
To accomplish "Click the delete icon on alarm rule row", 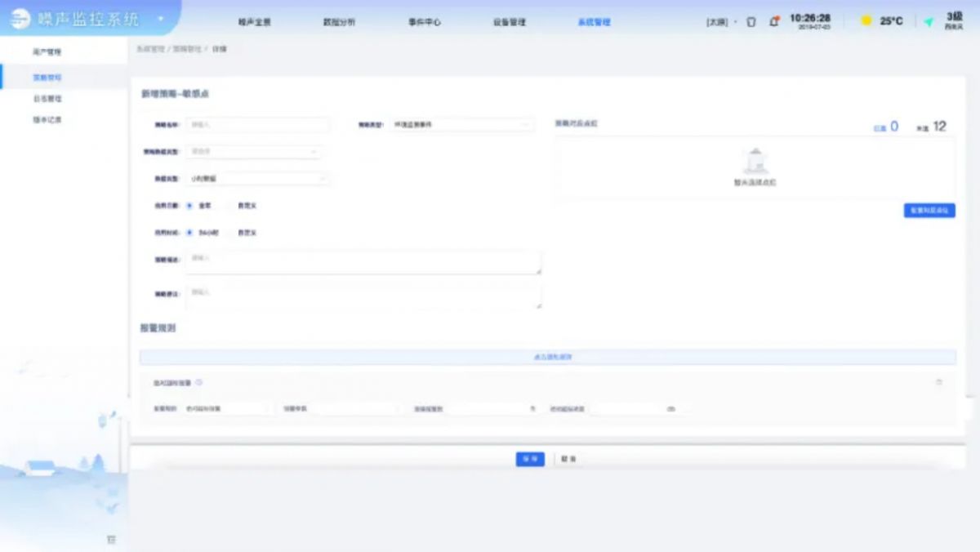I will (x=938, y=382).
